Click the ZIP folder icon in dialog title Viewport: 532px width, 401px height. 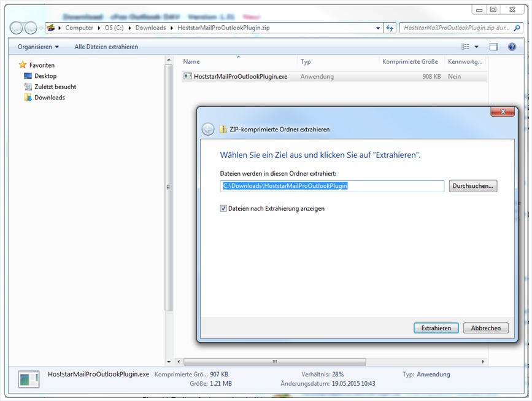pyautogui.click(x=223, y=129)
